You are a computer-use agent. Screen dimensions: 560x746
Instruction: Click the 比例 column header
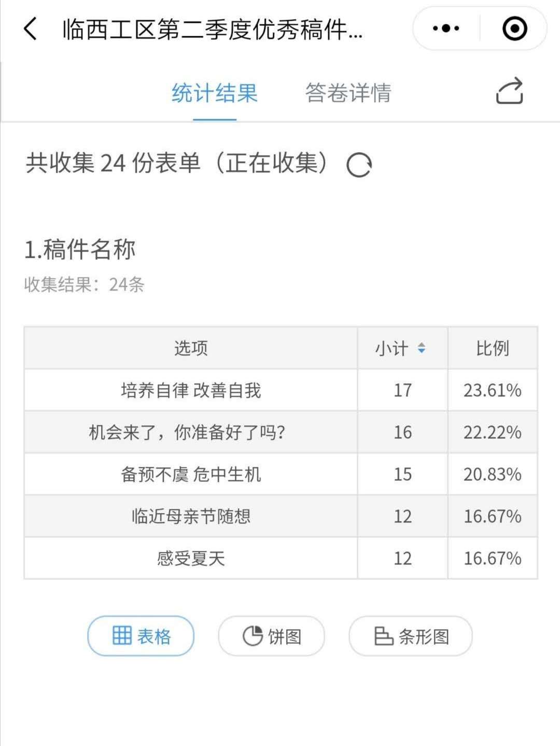coord(493,348)
